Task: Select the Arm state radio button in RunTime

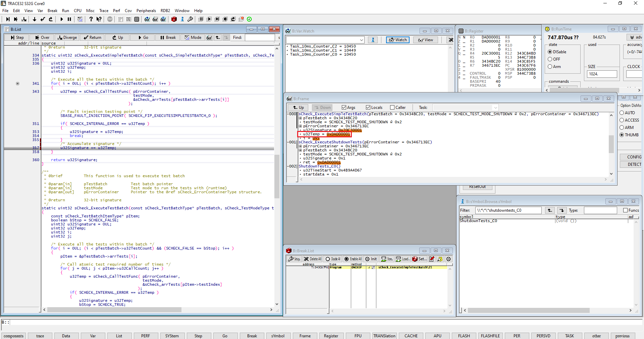Action: tap(550, 67)
